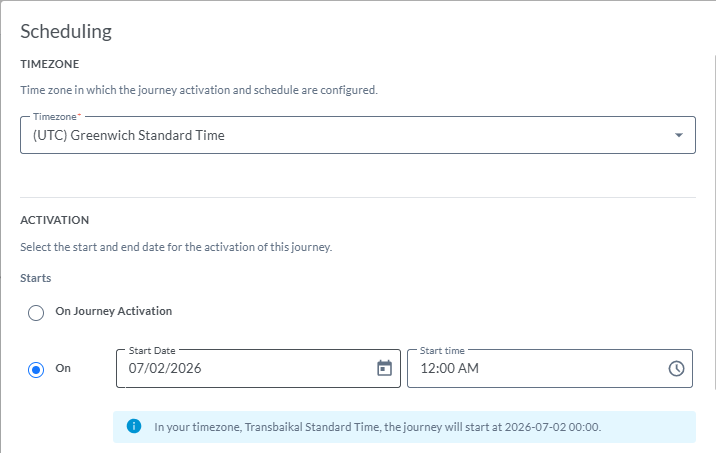Click the ACTIVATION section heading
716x453 pixels.
55,220
